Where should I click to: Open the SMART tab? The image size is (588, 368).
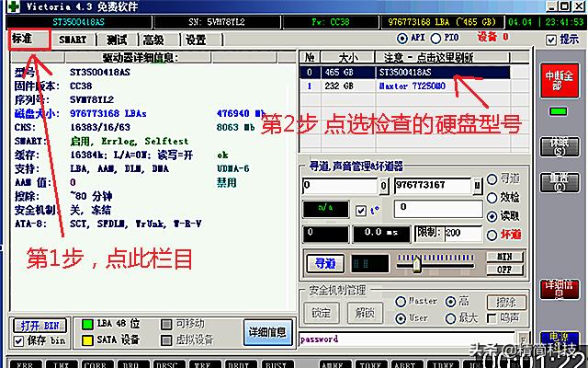pos(73,40)
